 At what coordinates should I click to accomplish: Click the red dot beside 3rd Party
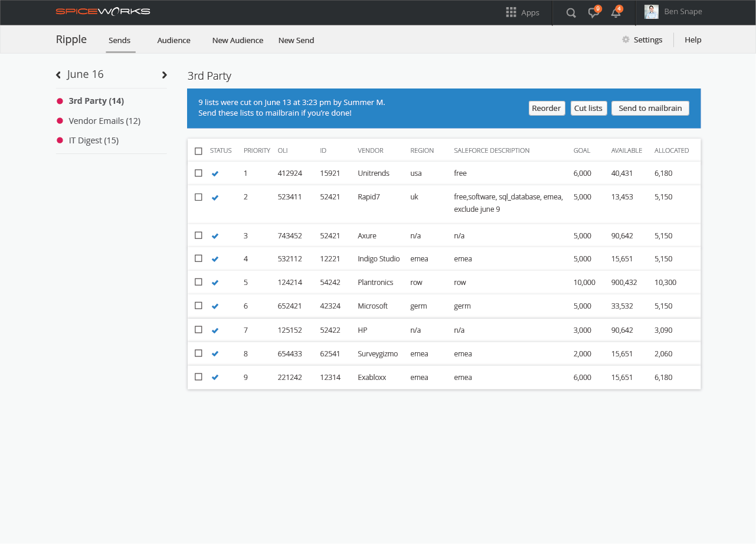[60, 101]
